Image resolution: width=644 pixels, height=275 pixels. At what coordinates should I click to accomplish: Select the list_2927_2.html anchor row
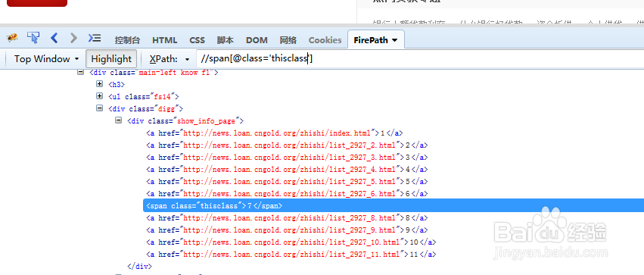click(x=287, y=145)
